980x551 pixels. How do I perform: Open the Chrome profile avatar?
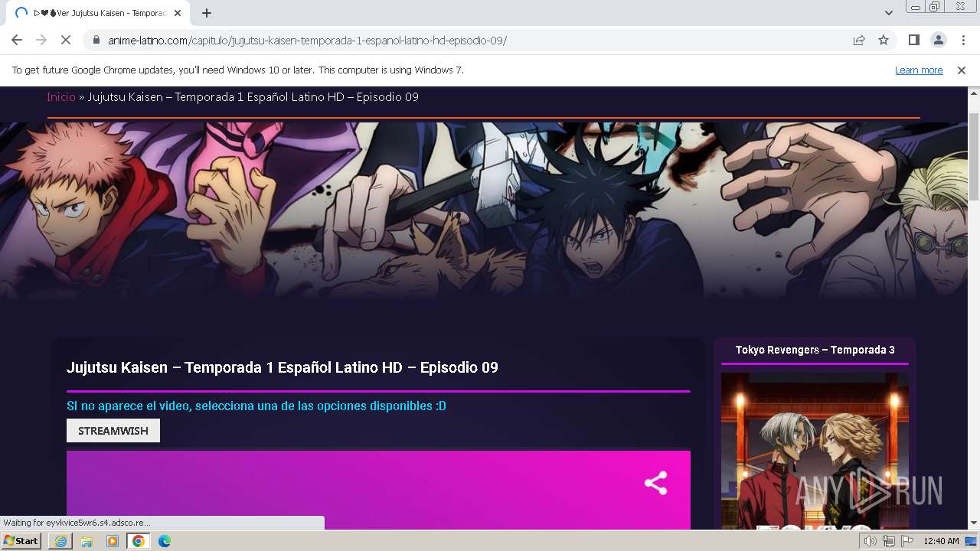tap(938, 40)
